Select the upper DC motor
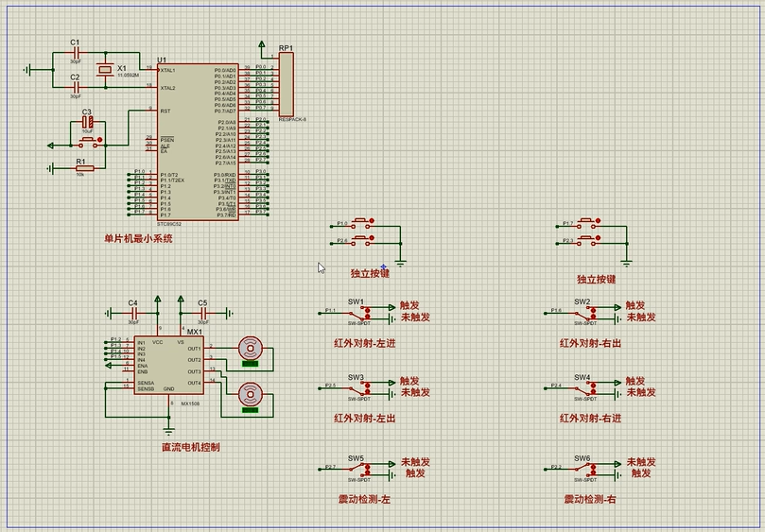 [250, 348]
